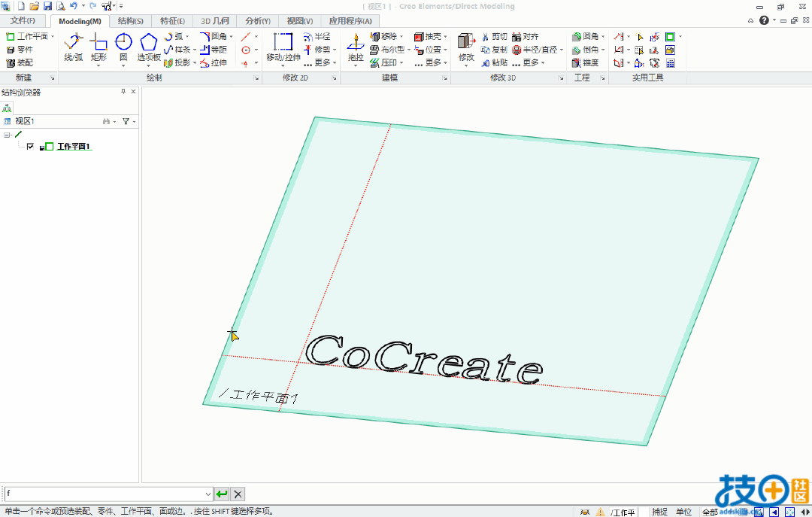
Task: Click the 样条 spline tool
Action: pos(177,49)
